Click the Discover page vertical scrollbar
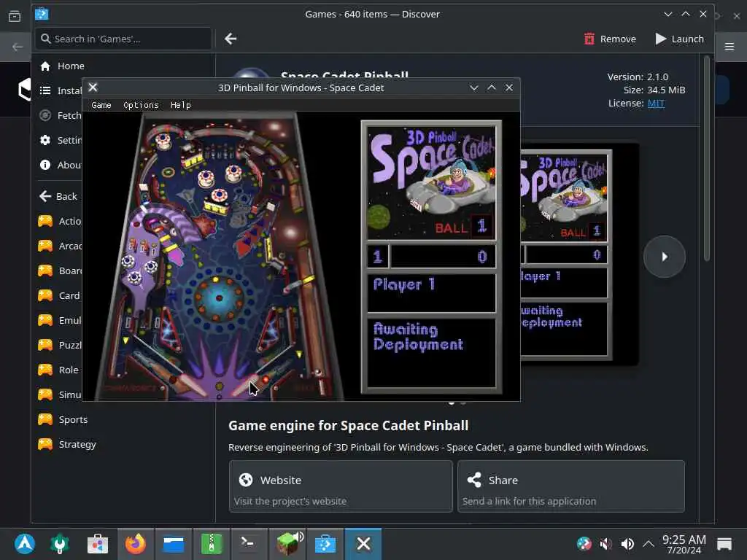 click(x=706, y=158)
